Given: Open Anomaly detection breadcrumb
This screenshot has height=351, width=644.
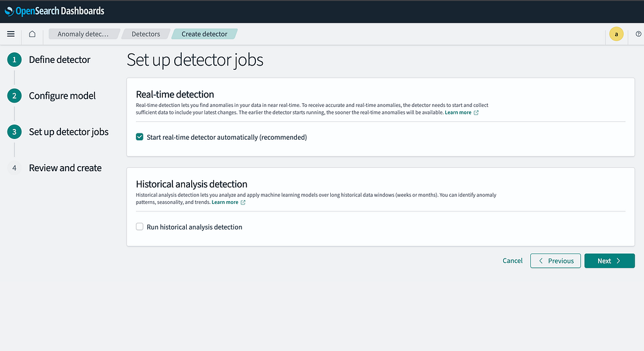Looking at the screenshot, I should point(84,34).
